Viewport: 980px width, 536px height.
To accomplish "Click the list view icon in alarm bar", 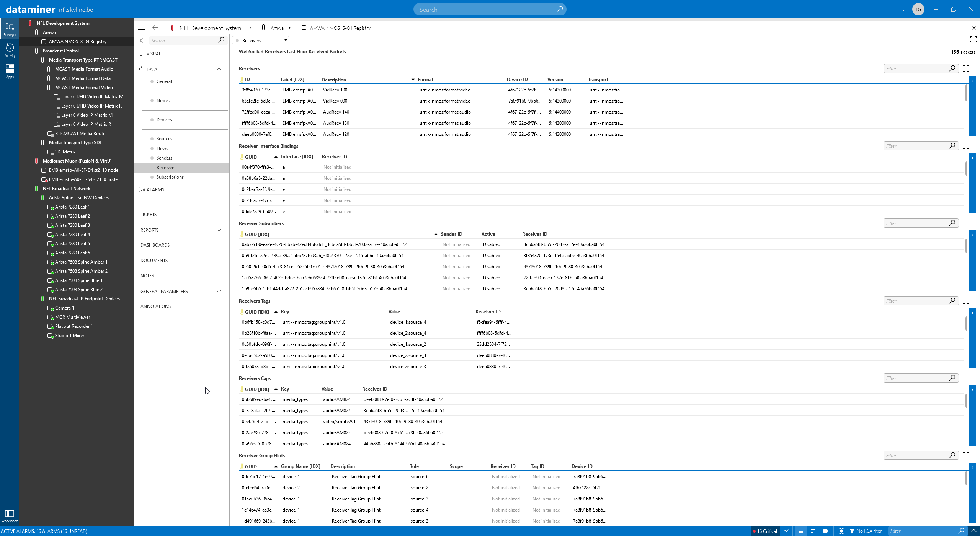I will (x=800, y=531).
